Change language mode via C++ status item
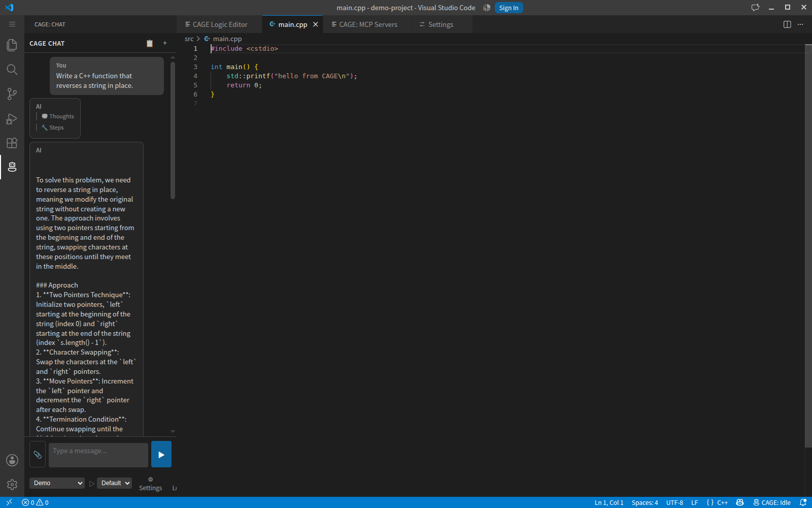Screen dimensions: 812x508 tap(723, 502)
